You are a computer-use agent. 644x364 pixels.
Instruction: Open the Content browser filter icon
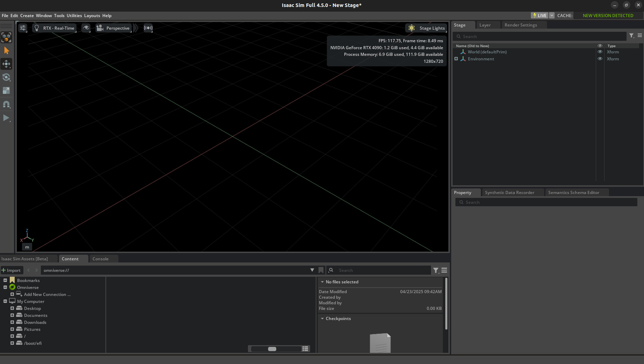click(x=436, y=270)
